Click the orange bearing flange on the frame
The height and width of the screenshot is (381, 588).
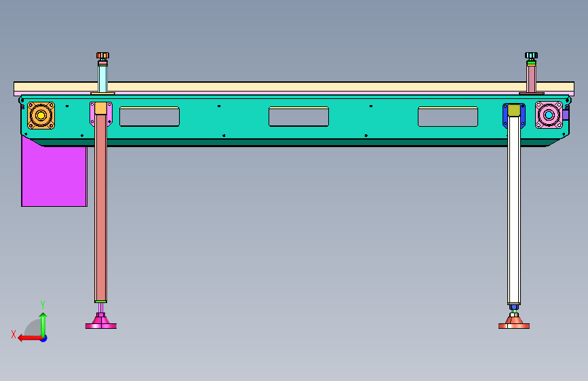click(41, 115)
